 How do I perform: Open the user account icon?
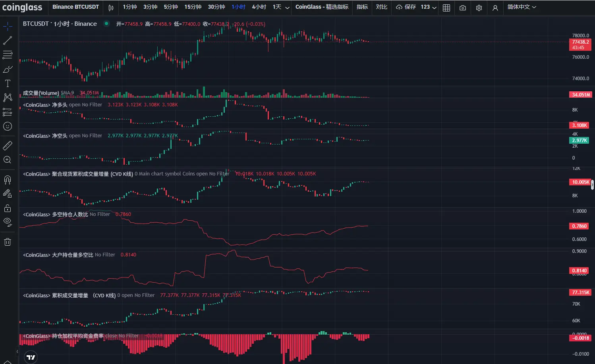(495, 8)
